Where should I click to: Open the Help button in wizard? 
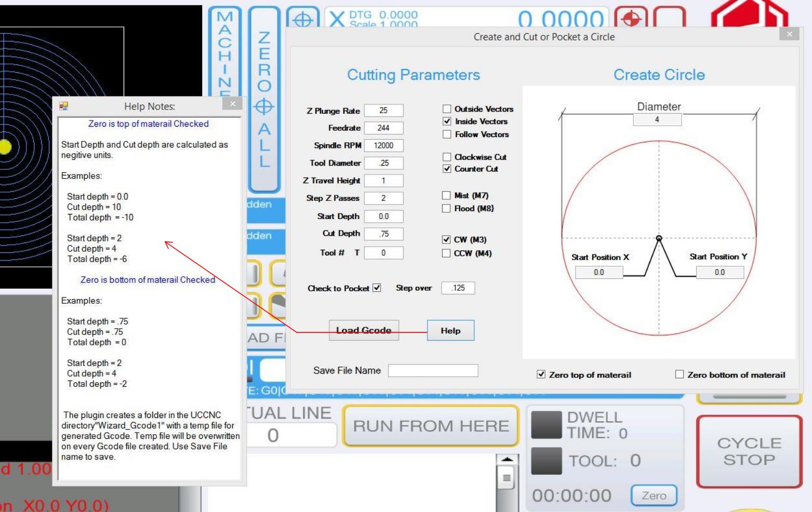[450, 330]
